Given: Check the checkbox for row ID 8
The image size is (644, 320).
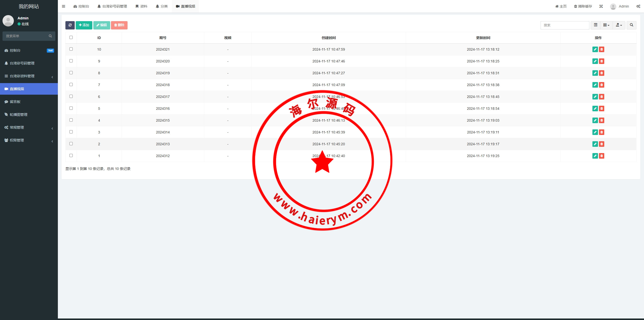Looking at the screenshot, I should [x=71, y=73].
